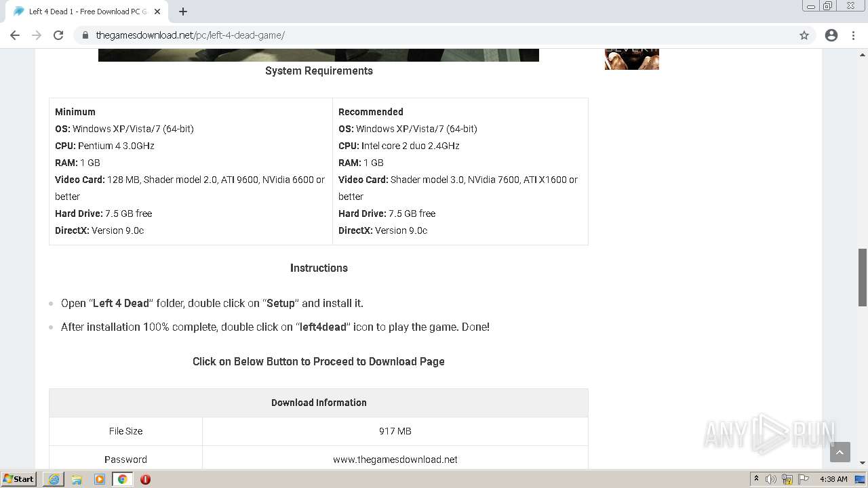Click the scrollbar down arrow
Screen dimensions: 868x488
pos(863,463)
